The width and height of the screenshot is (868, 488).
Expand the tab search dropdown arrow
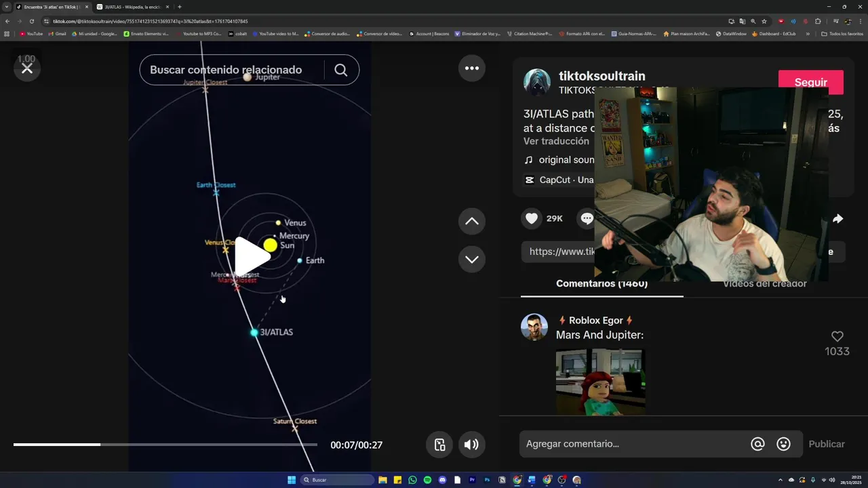(x=6, y=7)
